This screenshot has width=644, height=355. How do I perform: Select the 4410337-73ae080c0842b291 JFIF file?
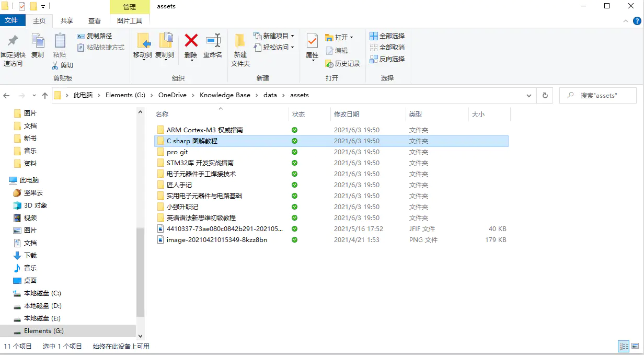(x=331, y=228)
